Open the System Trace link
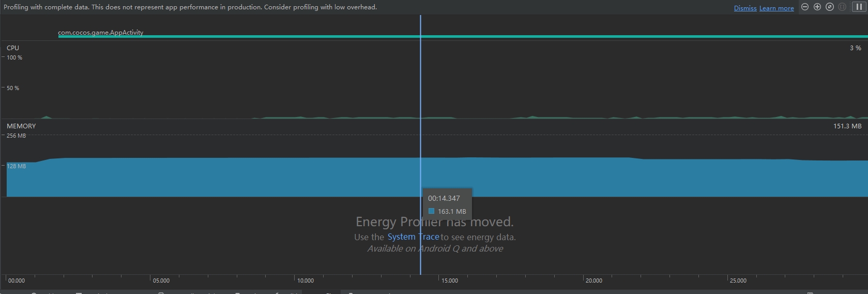The height and width of the screenshot is (294, 868). tap(413, 237)
